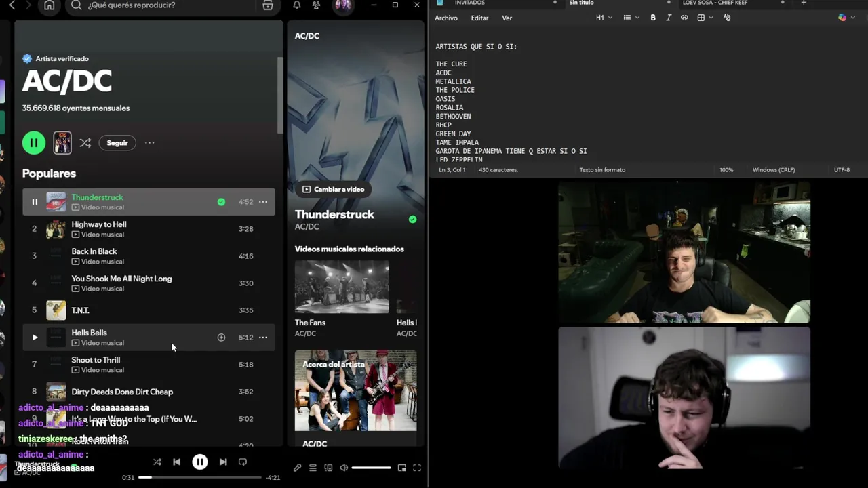Open lyrics microphone icon
The height and width of the screenshot is (488, 868).
tap(297, 468)
